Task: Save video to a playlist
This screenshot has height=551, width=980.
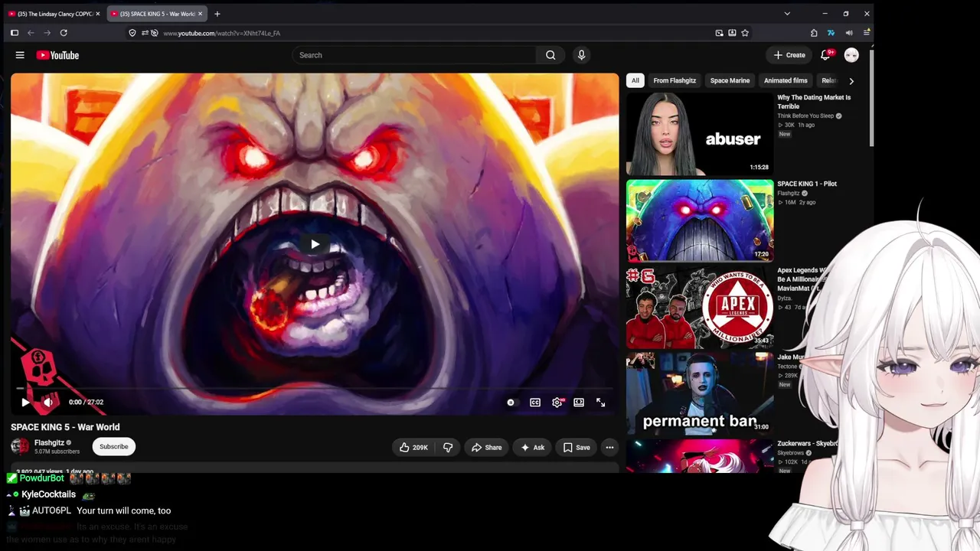Action: (577, 448)
